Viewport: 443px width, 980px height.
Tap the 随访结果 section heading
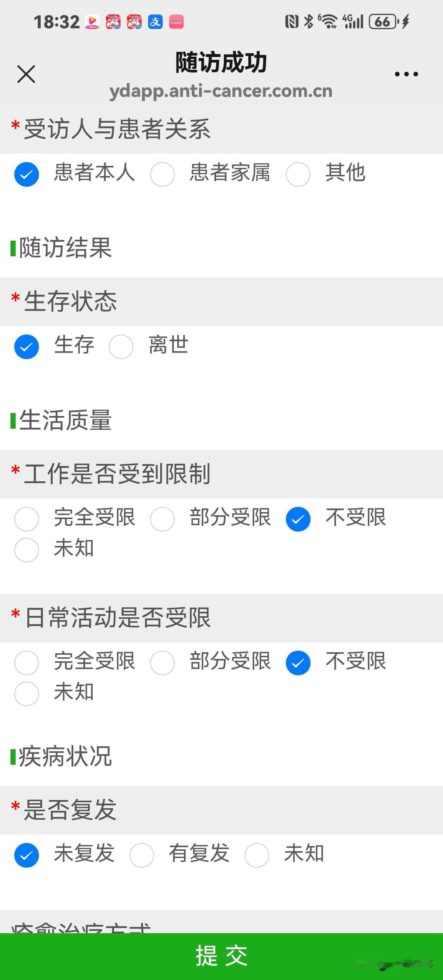65,248
